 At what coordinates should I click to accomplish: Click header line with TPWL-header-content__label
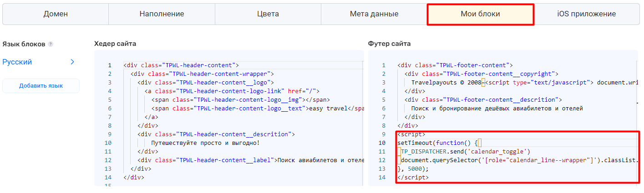(x=250, y=160)
